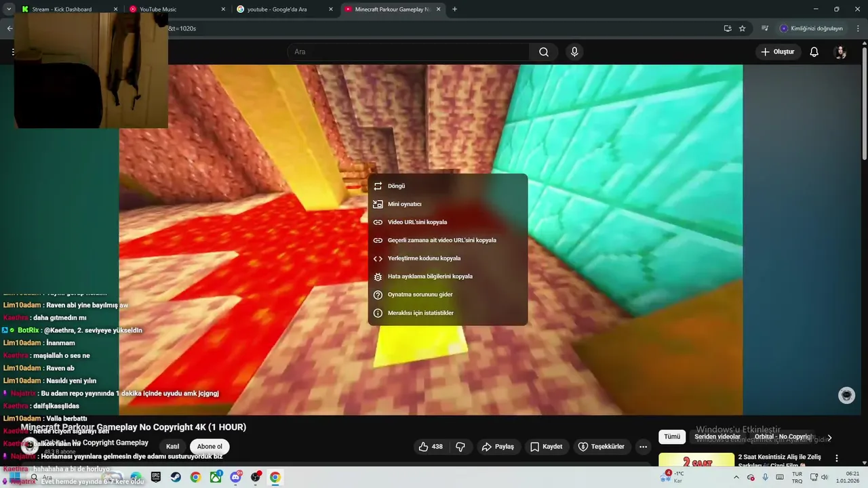Switch to Stream - Kick Dashboard tab
868x488 pixels.
pyautogui.click(x=68, y=9)
